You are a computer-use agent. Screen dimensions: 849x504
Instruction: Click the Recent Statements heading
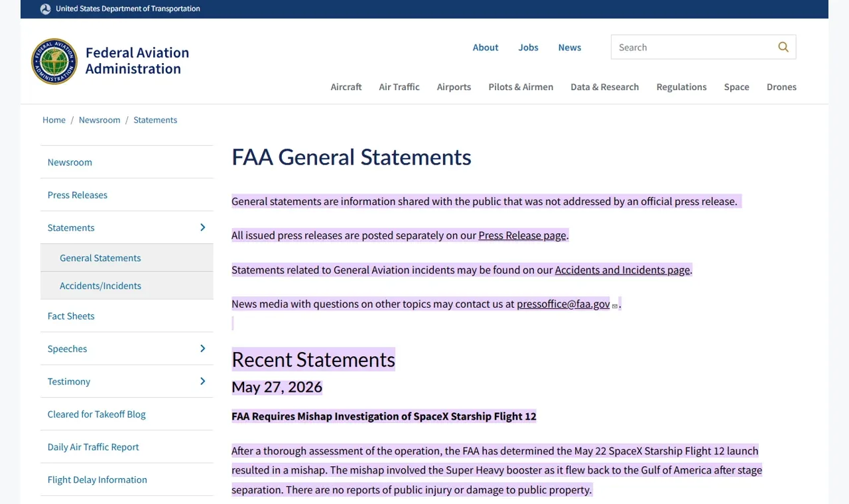313,359
